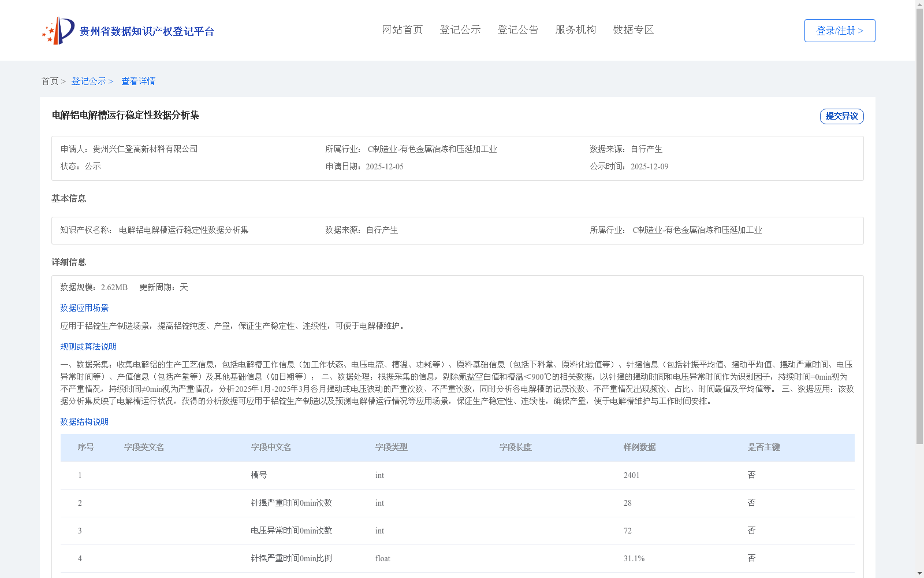Click the scrollbar down arrow
Image resolution: width=924 pixels, height=578 pixels.
[x=920, y=573]
